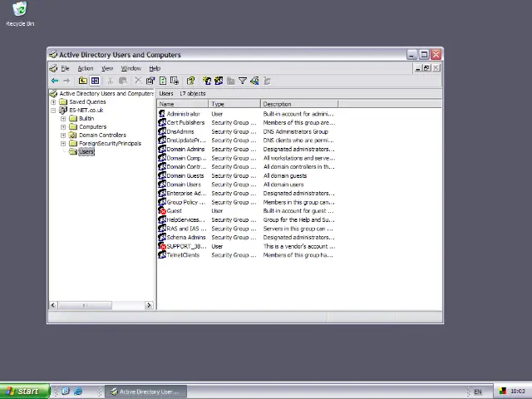532x399 pixels.
Task: Select the Users folder in tree
Action: point(86,151)
